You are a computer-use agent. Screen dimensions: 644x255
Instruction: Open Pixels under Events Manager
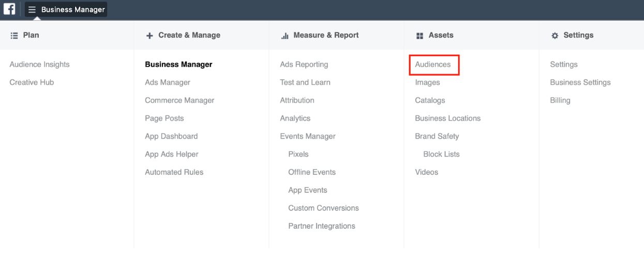[x=298, y=154]
